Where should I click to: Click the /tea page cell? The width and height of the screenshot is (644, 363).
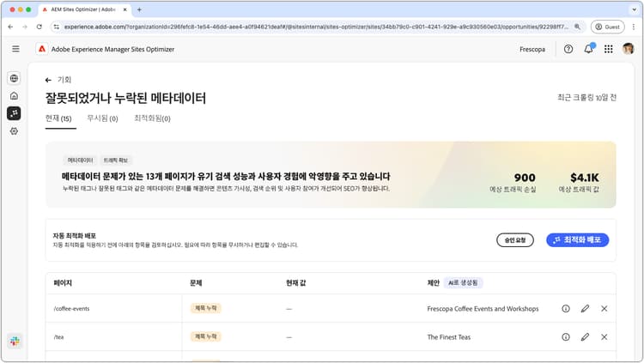[58, 336]
